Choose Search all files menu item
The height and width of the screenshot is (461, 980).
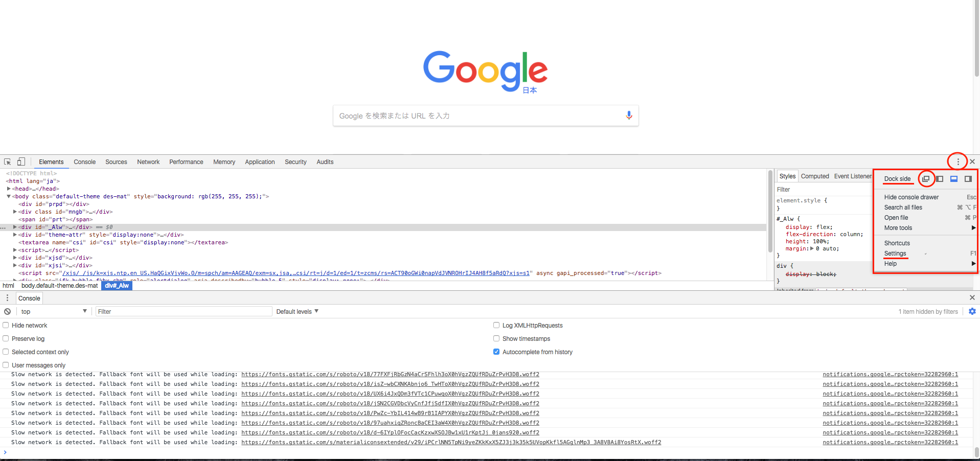click(925, 208)
